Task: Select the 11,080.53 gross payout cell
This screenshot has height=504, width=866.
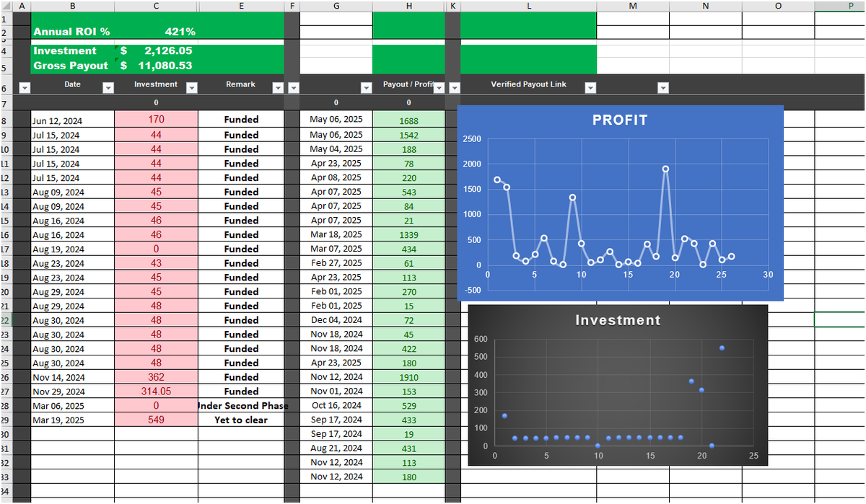Action: 156,66
